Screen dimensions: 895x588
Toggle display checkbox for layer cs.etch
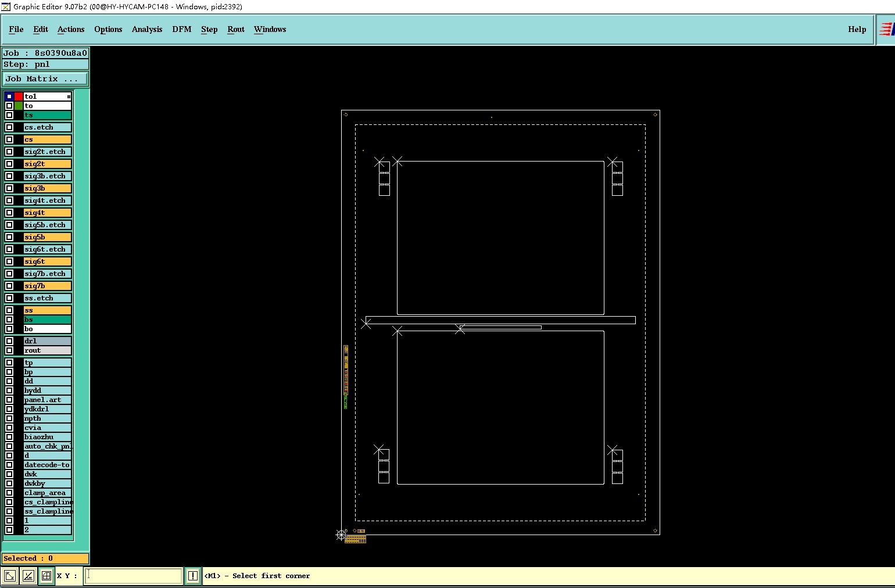click(x=9, y=127)
